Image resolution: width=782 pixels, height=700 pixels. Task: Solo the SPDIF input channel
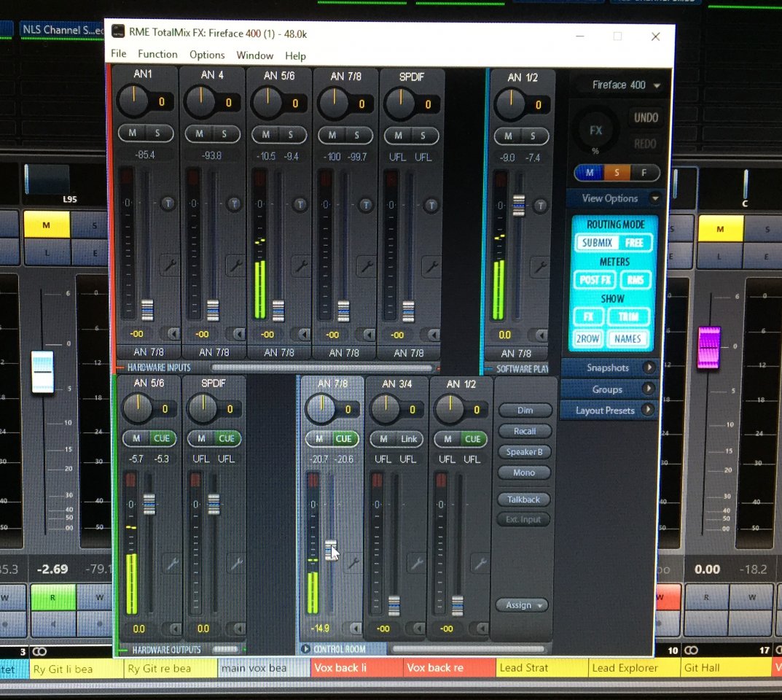pyautogui.click(x=423, y=136)
